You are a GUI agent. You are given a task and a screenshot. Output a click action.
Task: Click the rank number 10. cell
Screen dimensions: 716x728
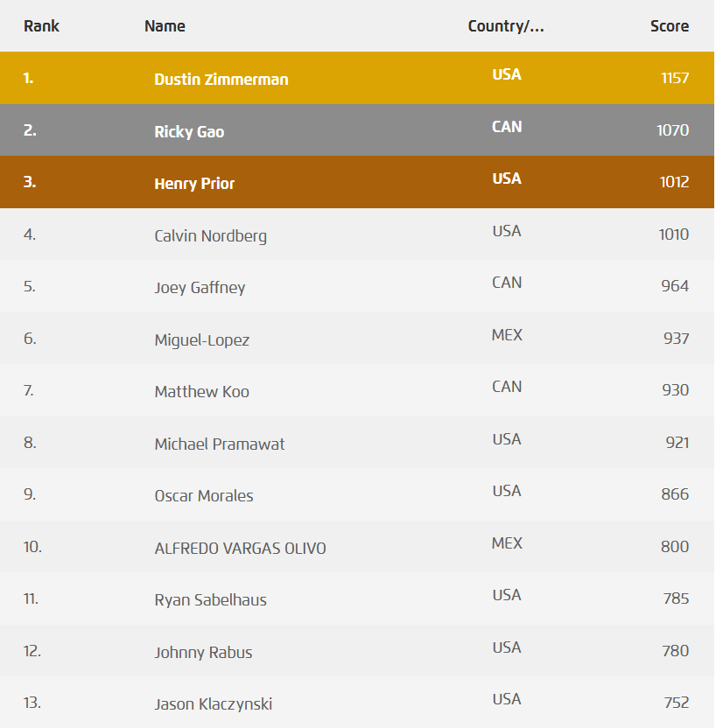[32, 547]
